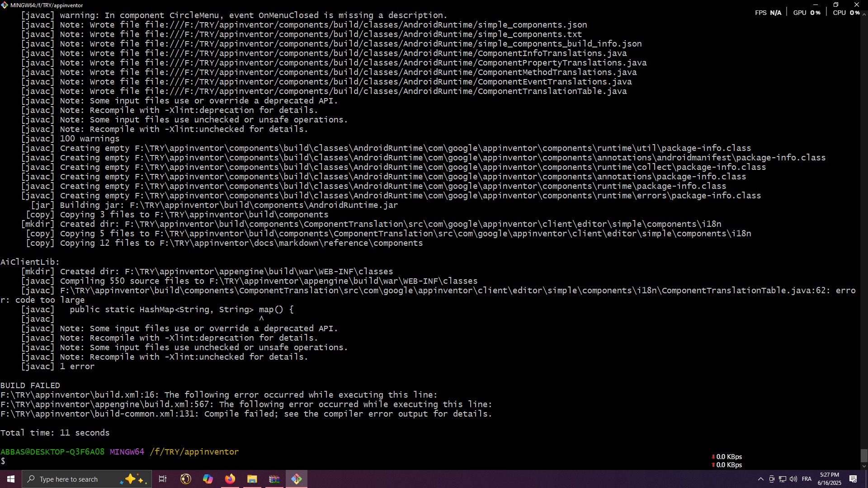
Task: Click the upload speed 0.0 KBps indicator
Action: tap(727, 465)
